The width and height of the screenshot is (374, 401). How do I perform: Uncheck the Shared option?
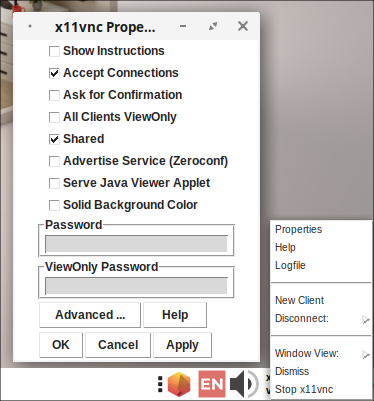click(x=54, y=139)
